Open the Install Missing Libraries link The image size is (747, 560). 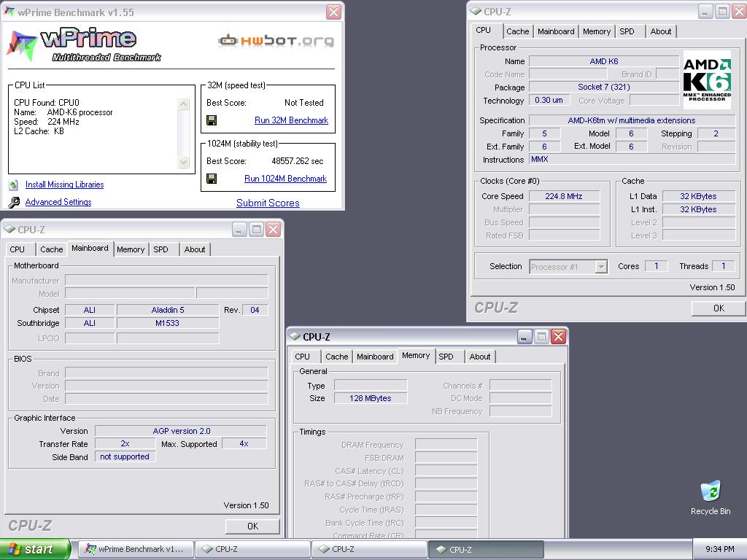[64, 184]
